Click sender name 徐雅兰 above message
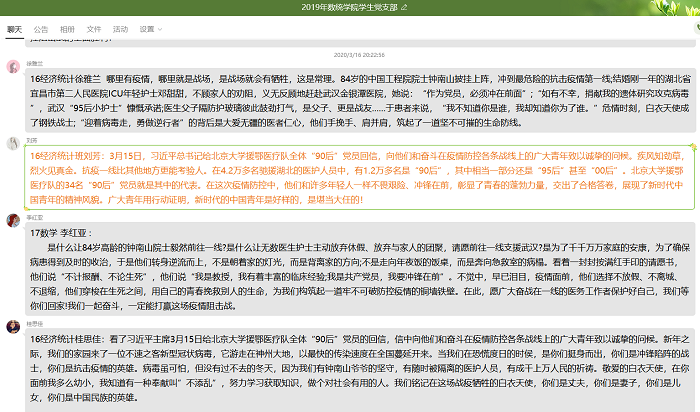The height and width of the screenshot is (412, 700). click(34, 62)
